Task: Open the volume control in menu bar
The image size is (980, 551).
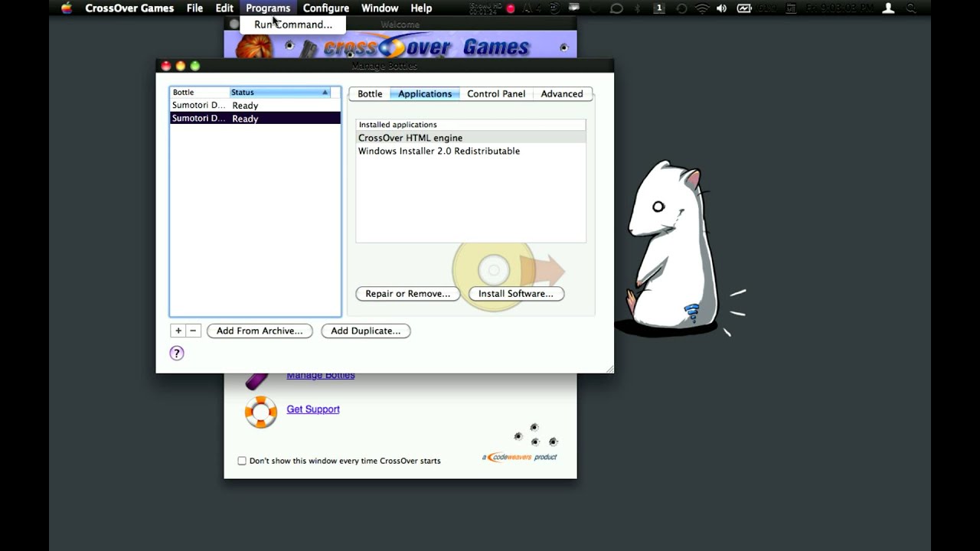Action: click(x=721, y=8)
